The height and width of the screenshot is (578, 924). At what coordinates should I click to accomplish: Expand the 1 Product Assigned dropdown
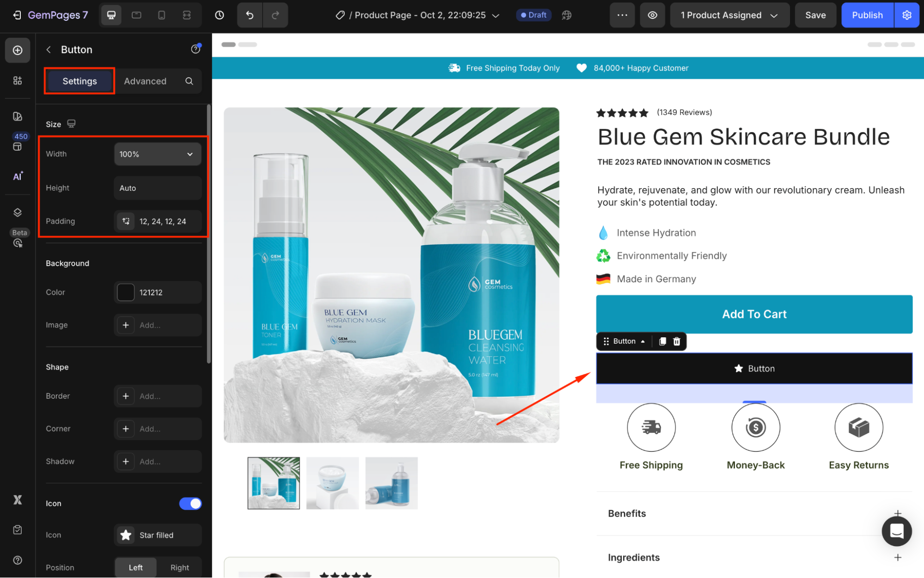tap(729, 15)
